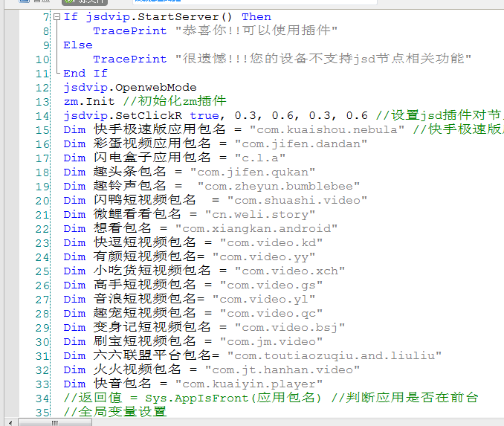Click string "com.kuaishou.nebula"

pos(327,130)
